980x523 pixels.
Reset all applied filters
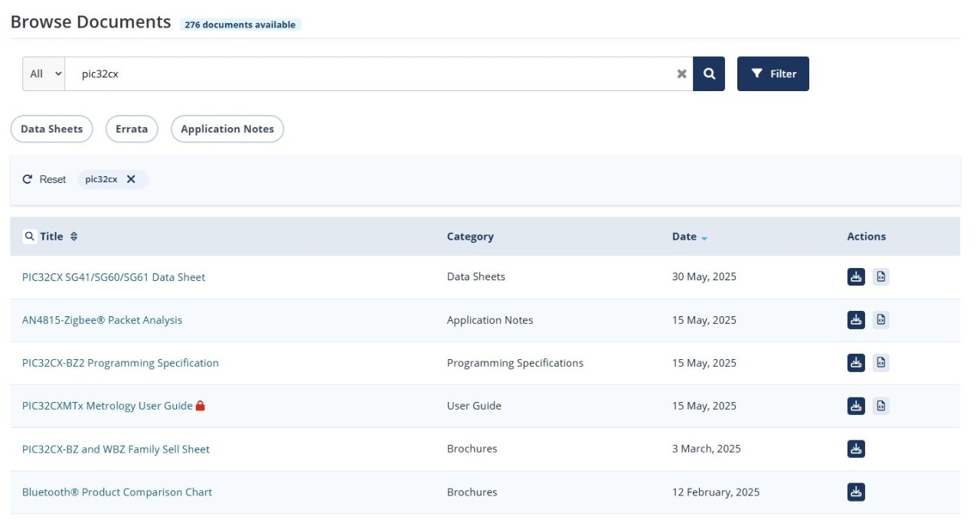click(44, 179)
